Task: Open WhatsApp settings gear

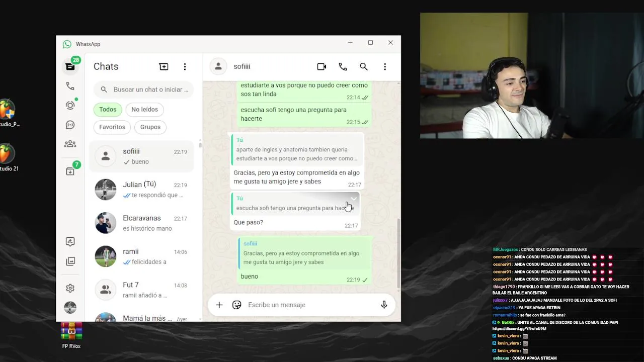Action: pos(70,288)
